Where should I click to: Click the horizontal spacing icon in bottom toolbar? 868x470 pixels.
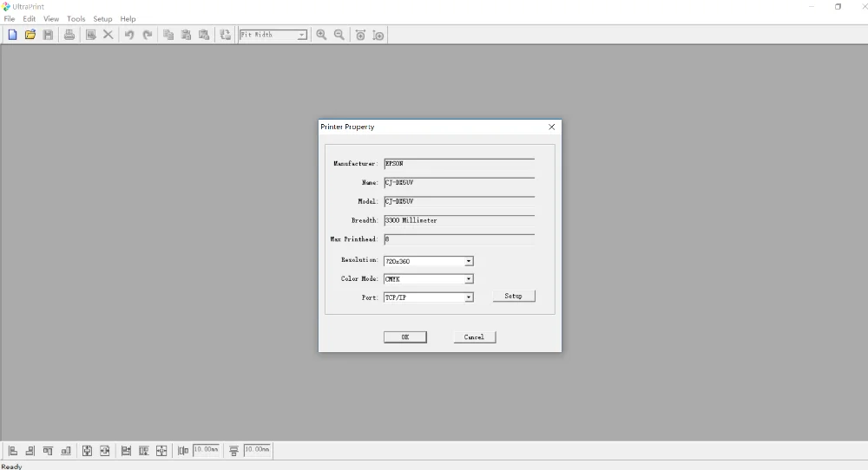tap(182, 451)
